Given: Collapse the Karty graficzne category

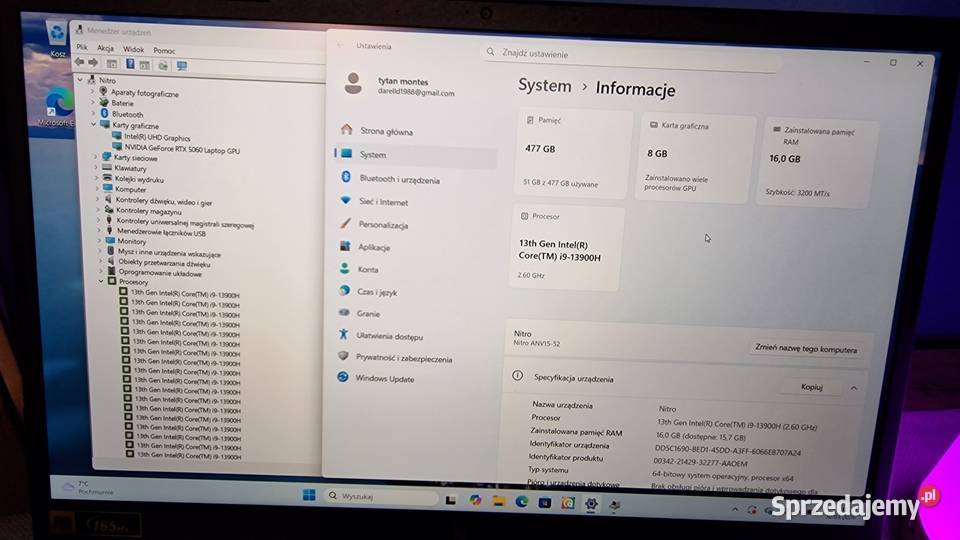Looking at the screenshot, I should 94,124.
